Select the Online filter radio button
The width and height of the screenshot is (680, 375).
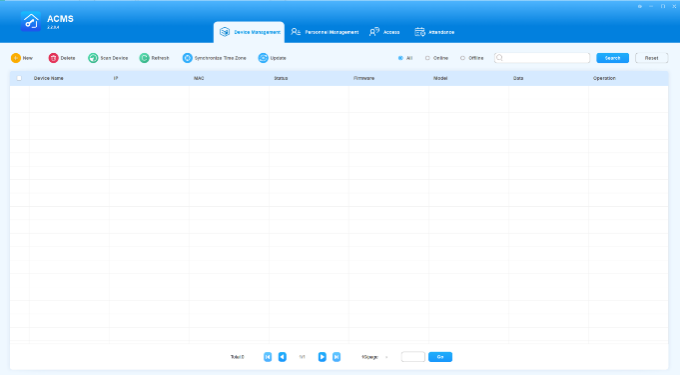click(428, 58)
